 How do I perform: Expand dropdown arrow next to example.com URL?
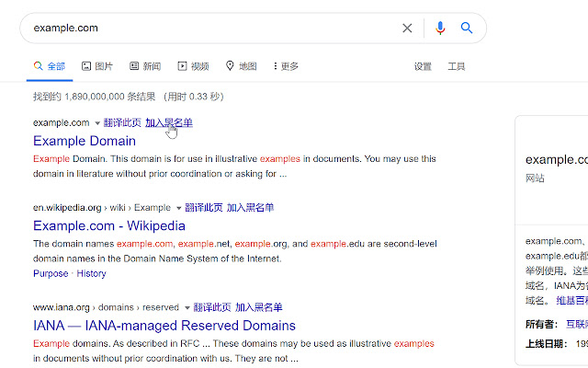tap(97, 123)
